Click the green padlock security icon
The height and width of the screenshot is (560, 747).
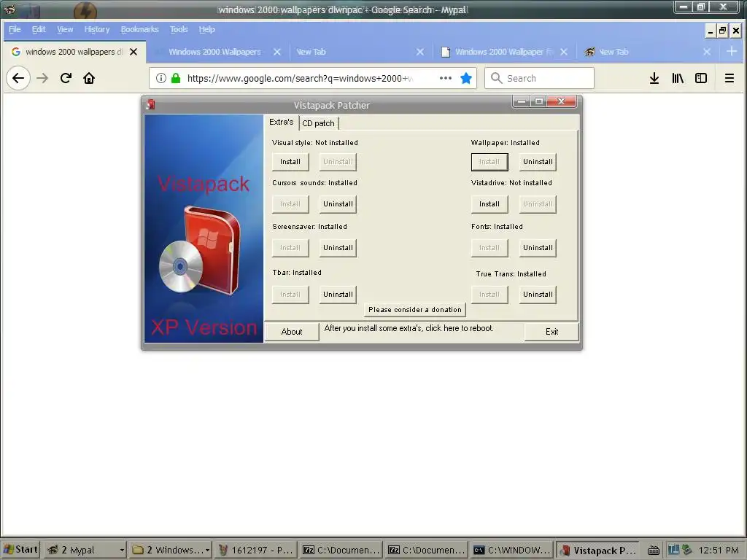pos(176,78)
